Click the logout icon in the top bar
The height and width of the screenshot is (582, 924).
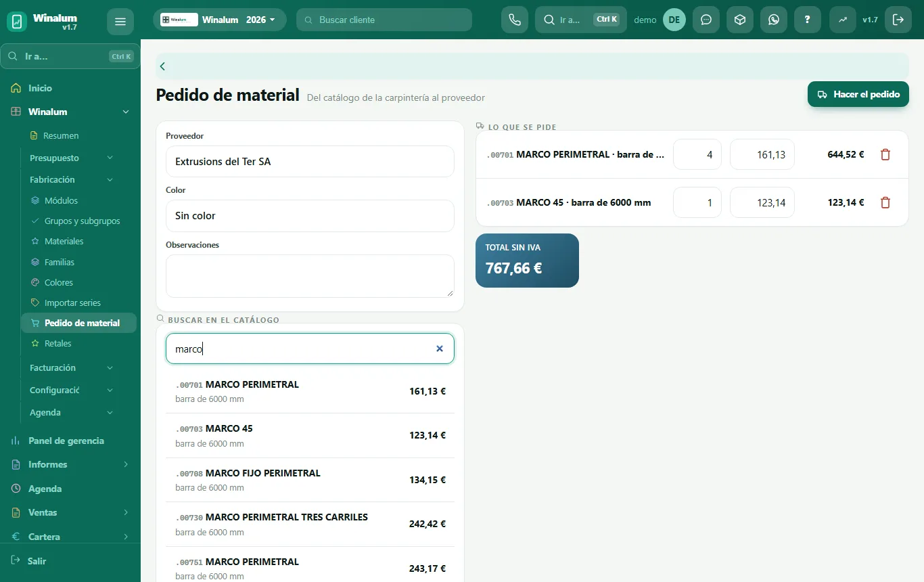coord(898,20)
